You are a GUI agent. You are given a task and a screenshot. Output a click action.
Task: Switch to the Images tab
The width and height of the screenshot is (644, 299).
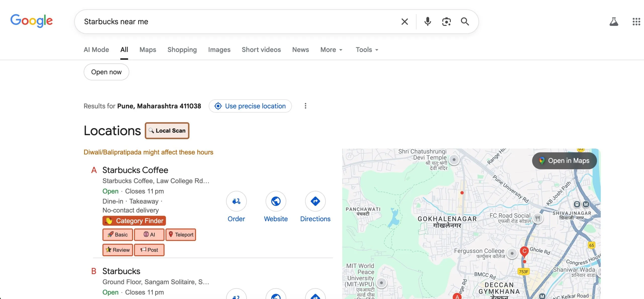[219, 50]
